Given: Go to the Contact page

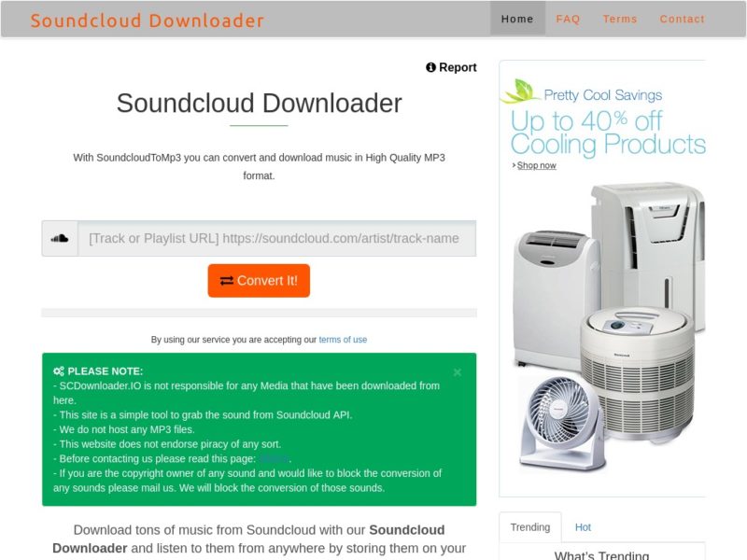Looking at the screenshot, I should [683, 19].
